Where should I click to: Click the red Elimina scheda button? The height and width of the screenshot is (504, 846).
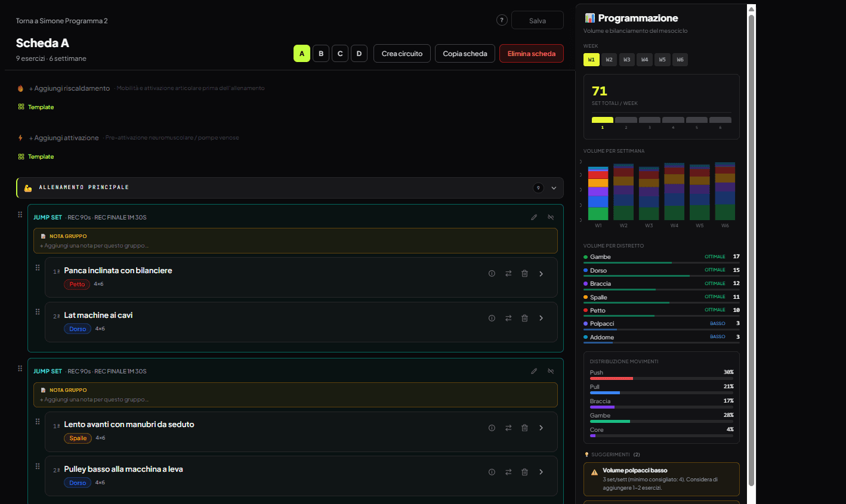[x=532, y=54]
